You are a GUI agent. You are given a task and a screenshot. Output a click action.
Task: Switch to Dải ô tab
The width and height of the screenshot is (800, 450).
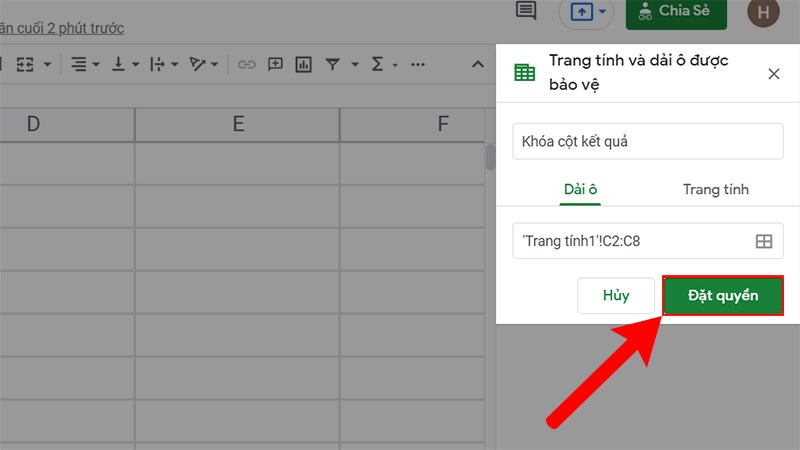[x=580, y=190]
